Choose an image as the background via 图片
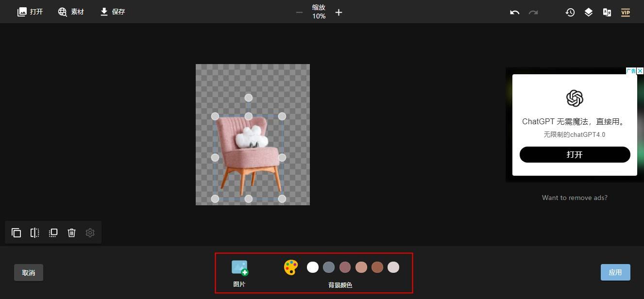The height and width of the screenshot is (299, 644). tap(239, 267)
